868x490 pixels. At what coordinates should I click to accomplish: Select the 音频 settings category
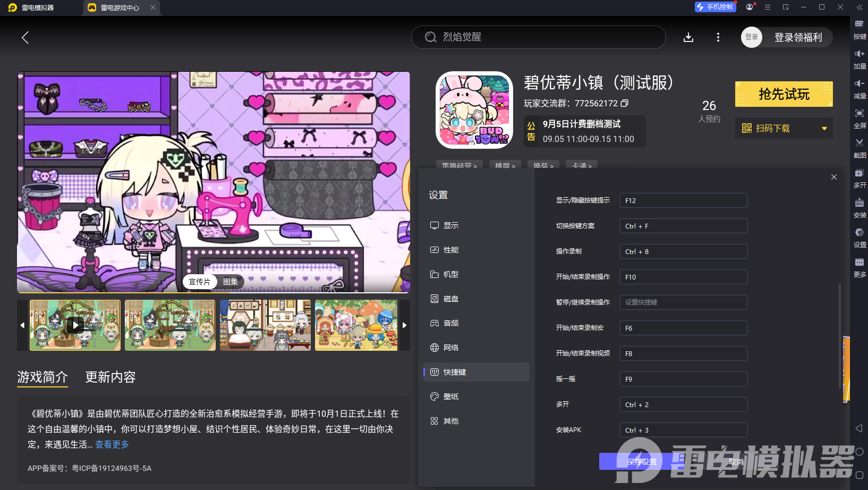(x=450, y=323)
